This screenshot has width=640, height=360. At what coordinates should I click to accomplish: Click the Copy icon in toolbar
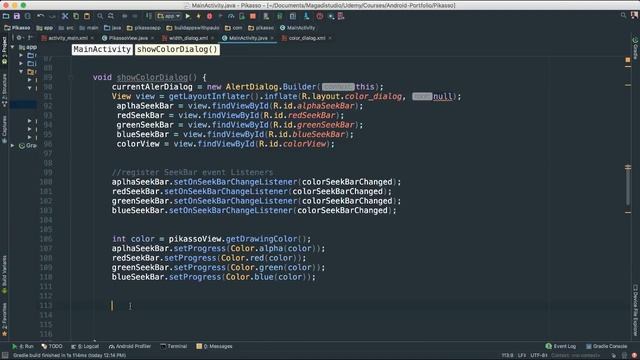pos(76,16)
